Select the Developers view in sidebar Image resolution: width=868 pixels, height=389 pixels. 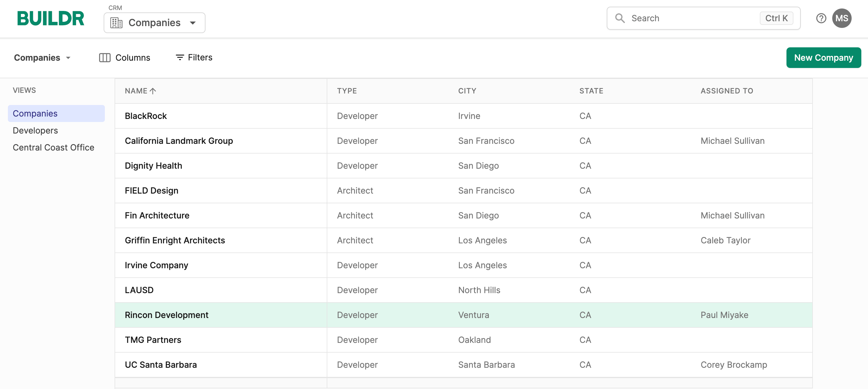35,130
